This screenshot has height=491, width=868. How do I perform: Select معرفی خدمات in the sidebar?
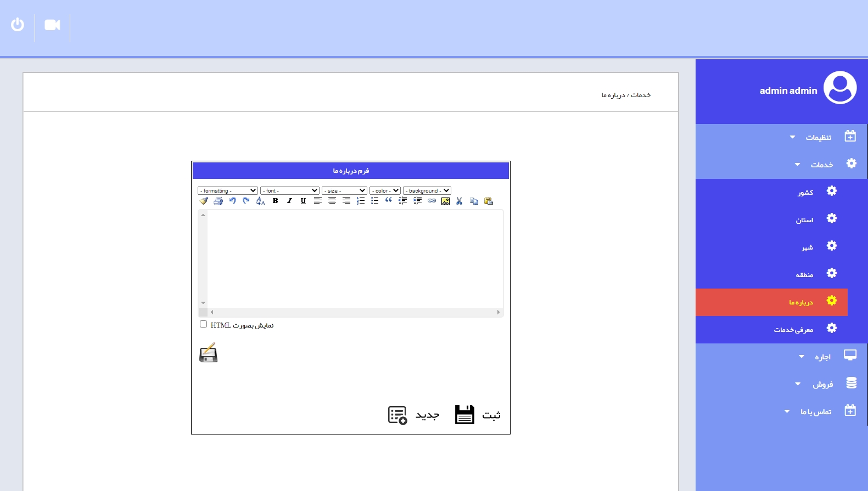point(793,330)
